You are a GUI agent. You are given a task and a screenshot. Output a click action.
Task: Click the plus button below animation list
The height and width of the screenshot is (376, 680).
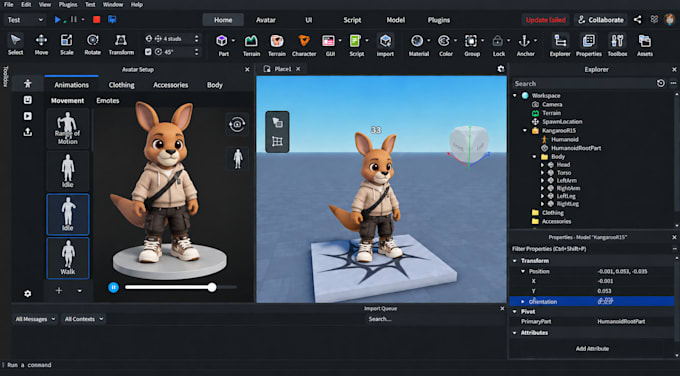pyautogui.click(x=59, y=291)
